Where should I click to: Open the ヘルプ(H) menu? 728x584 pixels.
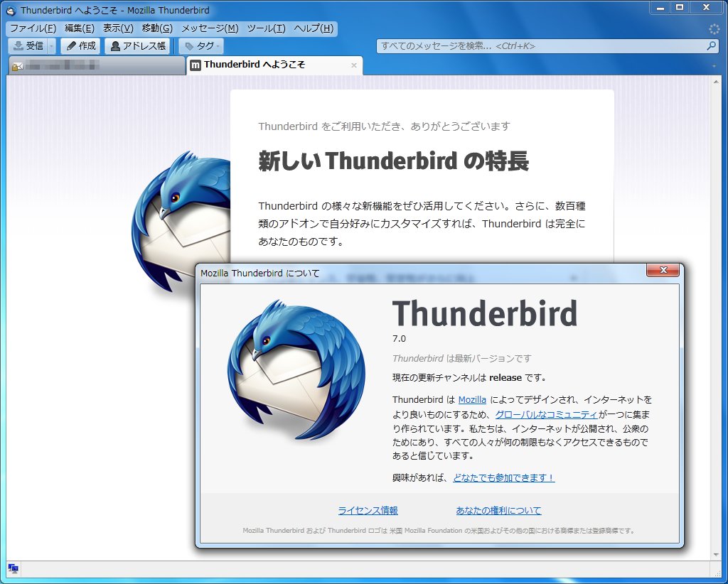(x=314, y=28)
